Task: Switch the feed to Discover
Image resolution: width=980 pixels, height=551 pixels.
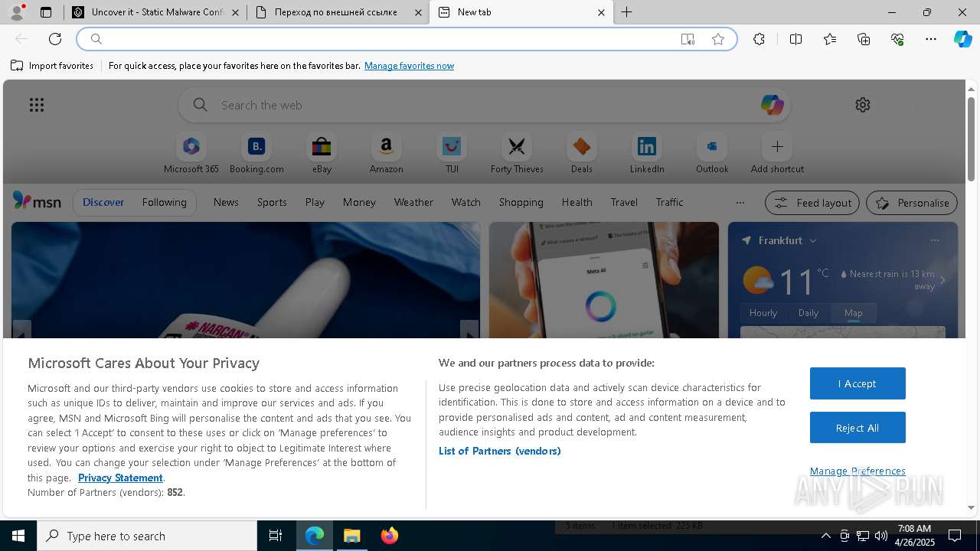Action: coord(103,202)
